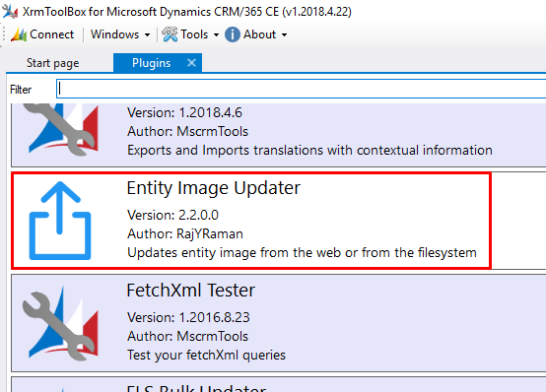The width and height of the screenshot is (546, 392).
Task: Click the Entity Image Updater upload icon
Action: point(60,221)
